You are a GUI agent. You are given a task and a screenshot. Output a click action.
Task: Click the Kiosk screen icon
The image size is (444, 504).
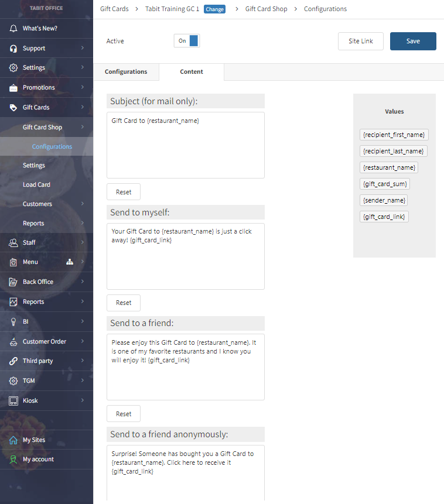click(x=13, y=401)
